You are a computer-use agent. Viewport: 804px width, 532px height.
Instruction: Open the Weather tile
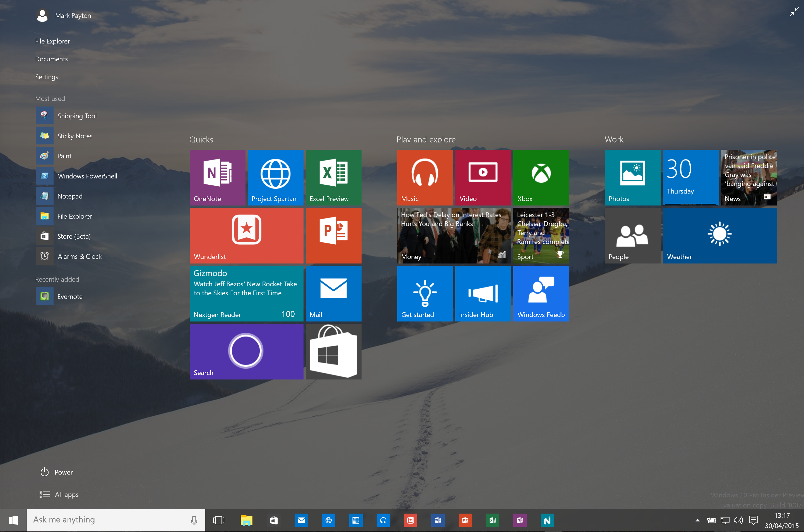(x=719, y=235)
